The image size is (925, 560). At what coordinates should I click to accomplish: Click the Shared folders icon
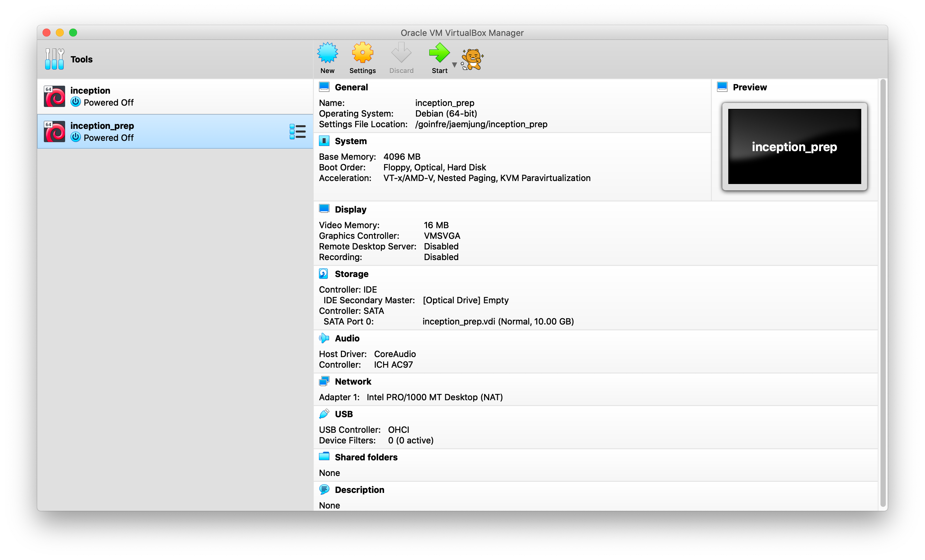(x=324, y=456)
